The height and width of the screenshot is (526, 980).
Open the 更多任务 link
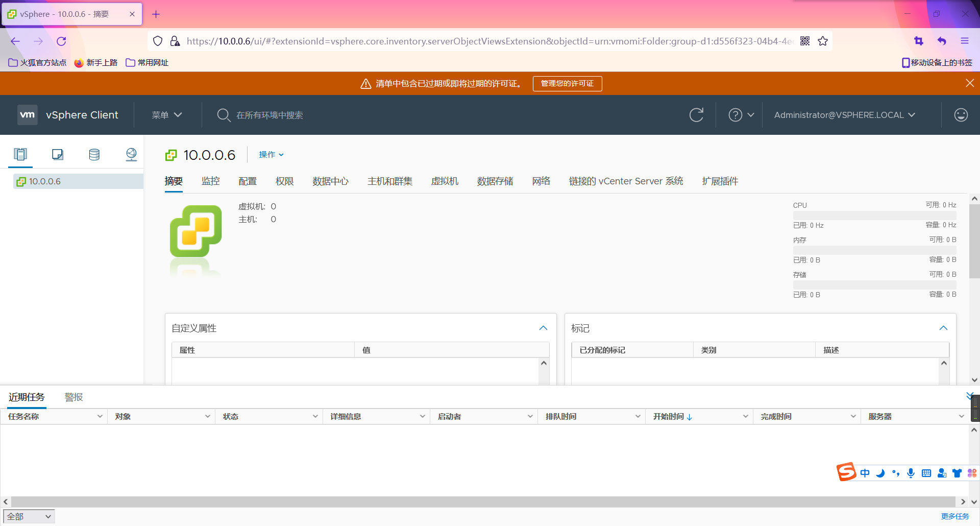955,516
